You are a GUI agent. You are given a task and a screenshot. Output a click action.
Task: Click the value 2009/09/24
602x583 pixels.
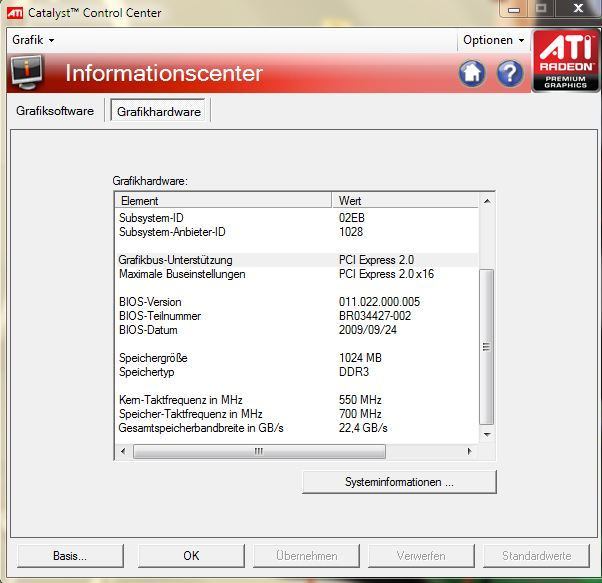coord(368,330)
